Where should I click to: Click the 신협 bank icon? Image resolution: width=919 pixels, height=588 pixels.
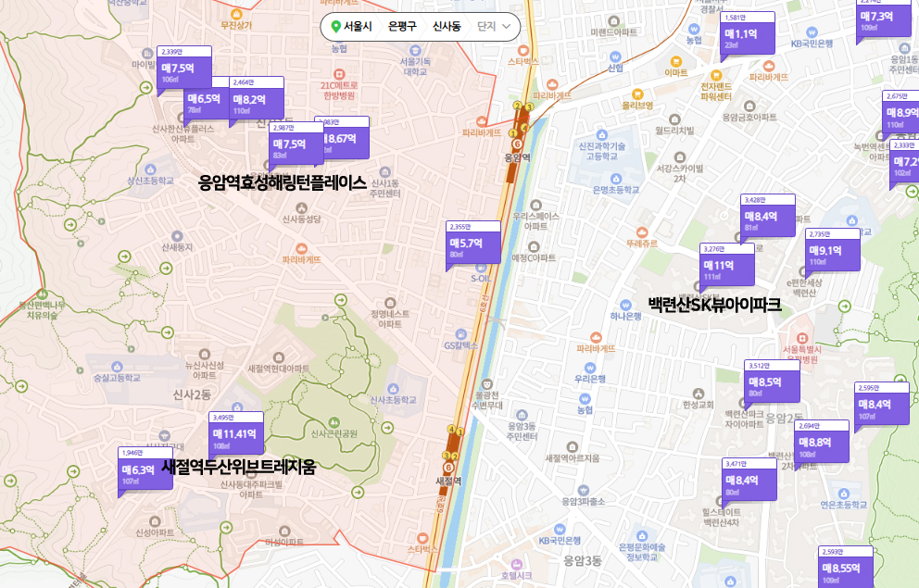(615, 56)
